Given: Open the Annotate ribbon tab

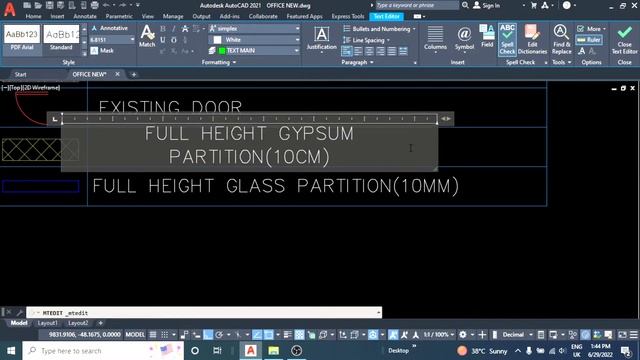Looking at the screenshot, I should pyautogui.click(x=85, y=16).
